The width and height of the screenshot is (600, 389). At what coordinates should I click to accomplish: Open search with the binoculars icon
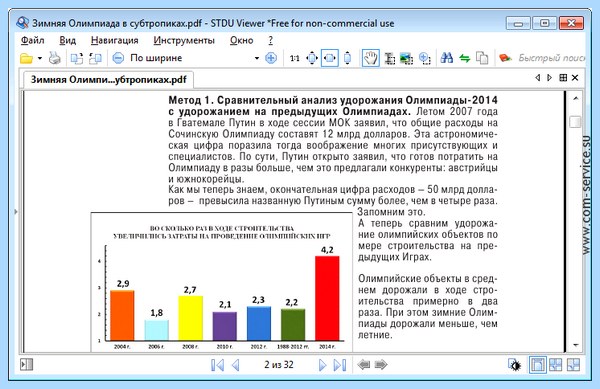[x=447, y=58]
